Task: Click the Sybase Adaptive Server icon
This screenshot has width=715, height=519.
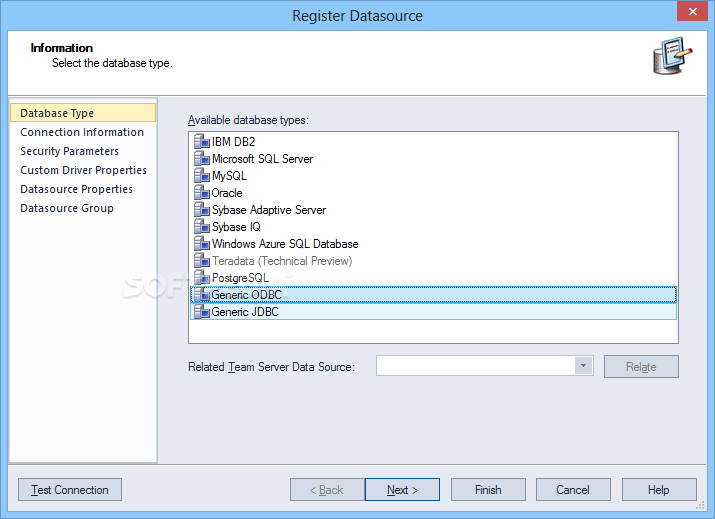Action: pos(202,209)
